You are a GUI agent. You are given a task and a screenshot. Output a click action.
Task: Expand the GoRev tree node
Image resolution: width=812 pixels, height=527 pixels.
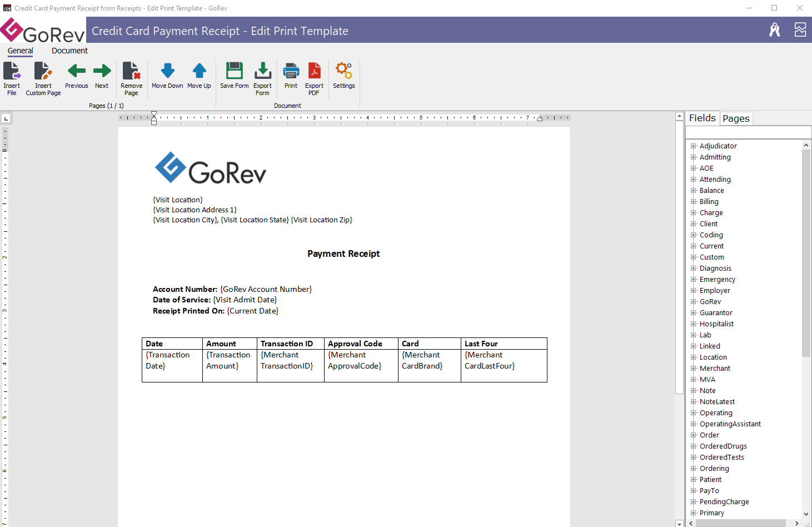[x=694, y=302]
